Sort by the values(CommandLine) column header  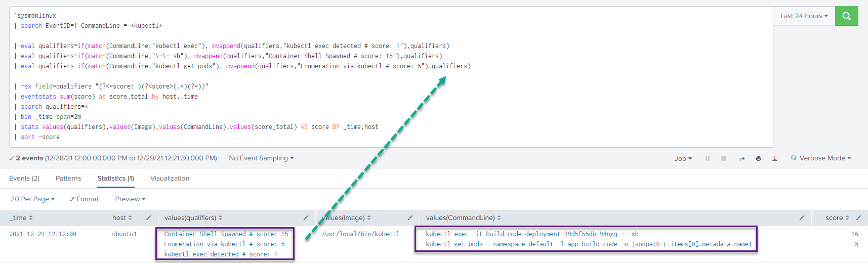coord(464,218)
